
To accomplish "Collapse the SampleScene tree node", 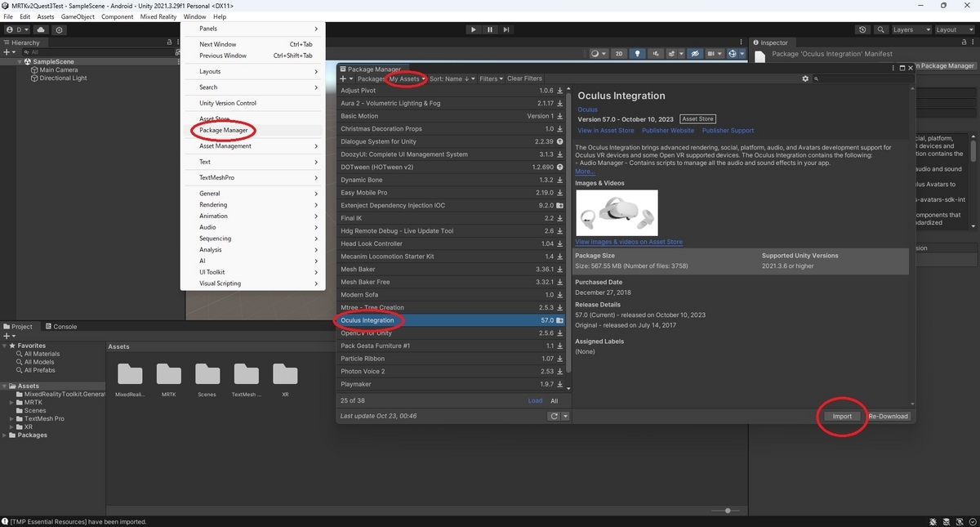I will pos(20,61).
